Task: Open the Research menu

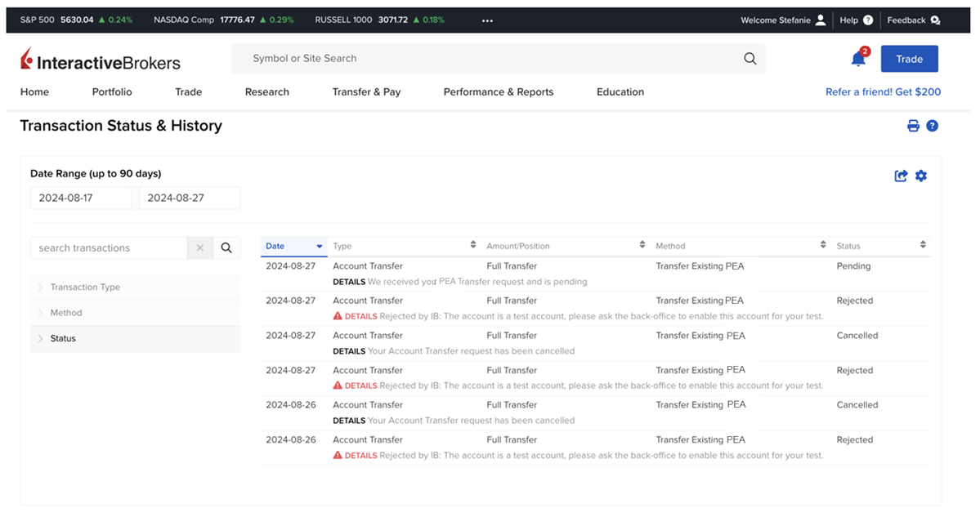Action: point(267,91)
